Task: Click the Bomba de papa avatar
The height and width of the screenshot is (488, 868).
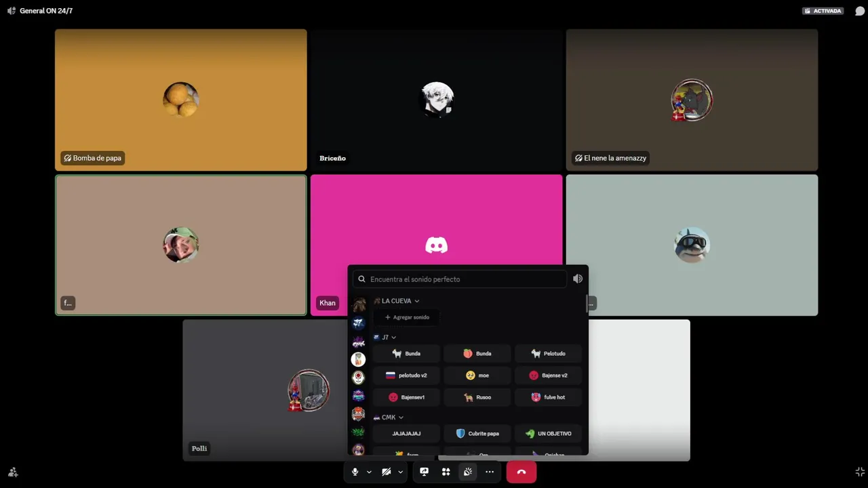Action: 181,100
